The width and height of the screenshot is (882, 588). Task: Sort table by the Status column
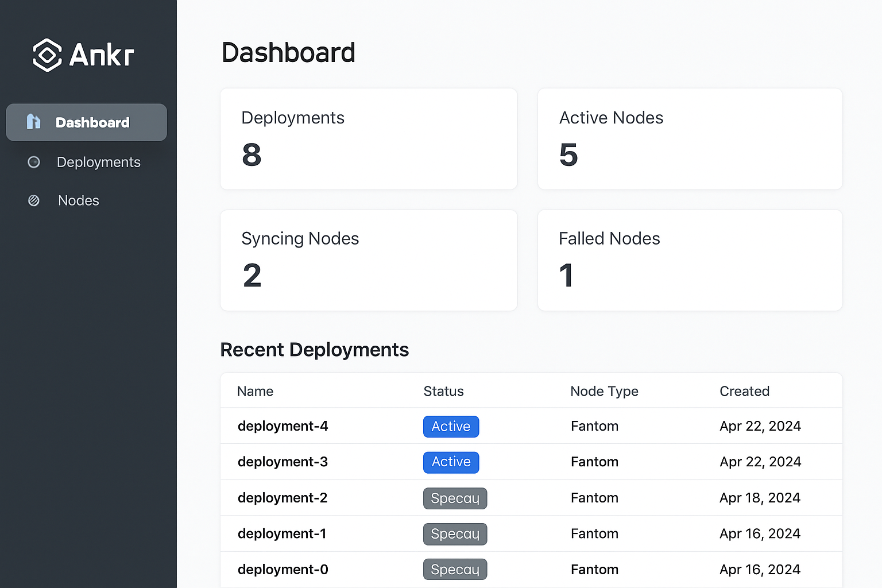tap(443, 391)
